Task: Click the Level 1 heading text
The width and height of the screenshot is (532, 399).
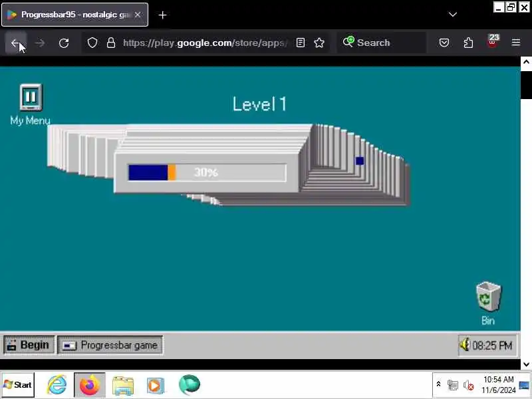Action: (259, 104)
